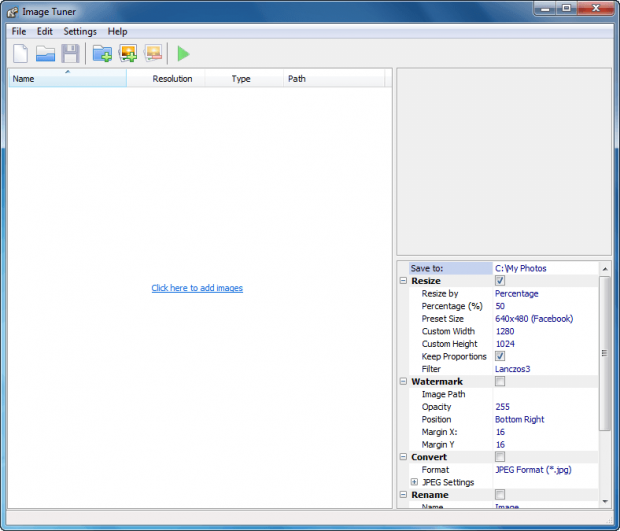Click the Add images icon
620x531 pixels.
tap(128, 54)
